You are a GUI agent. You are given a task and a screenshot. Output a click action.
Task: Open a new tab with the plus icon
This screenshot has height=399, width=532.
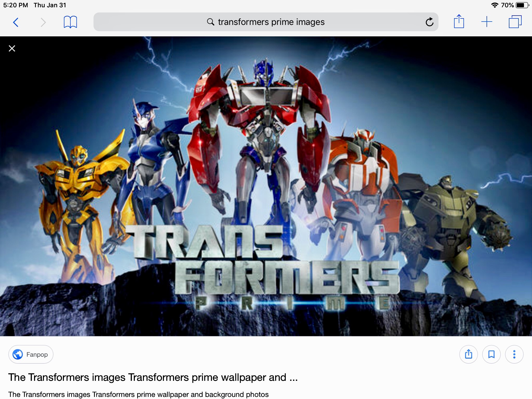pos(487,22)
